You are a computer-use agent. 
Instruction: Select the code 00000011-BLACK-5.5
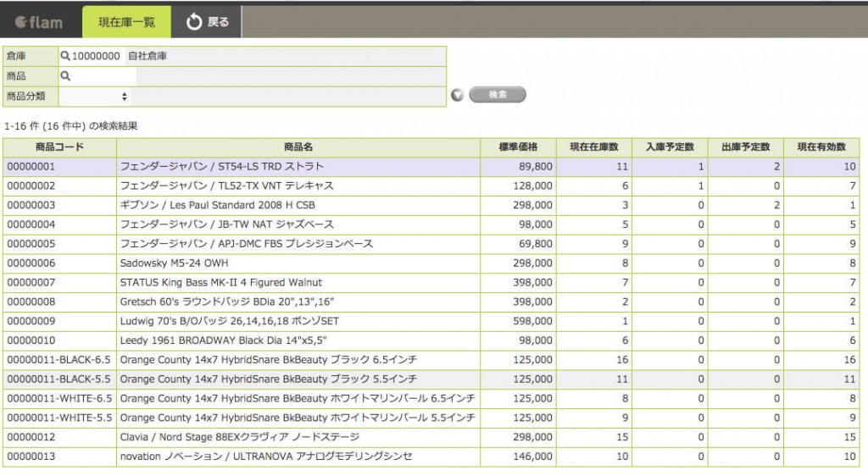pyautogui.click(x=58, y=379)
